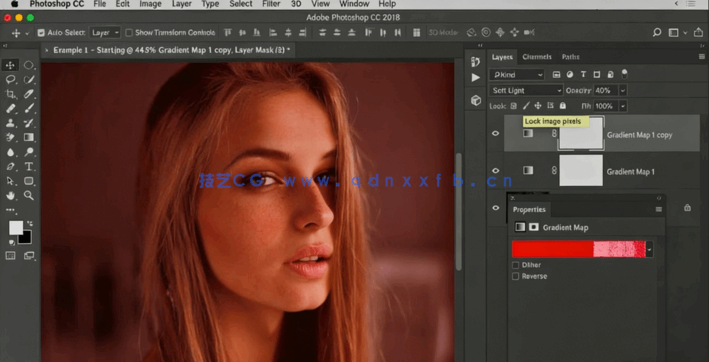Change screen mode at toolbox bottom
Image resolution: width=709 pixels, height=362 pixels.
click(x=29, y=256)
